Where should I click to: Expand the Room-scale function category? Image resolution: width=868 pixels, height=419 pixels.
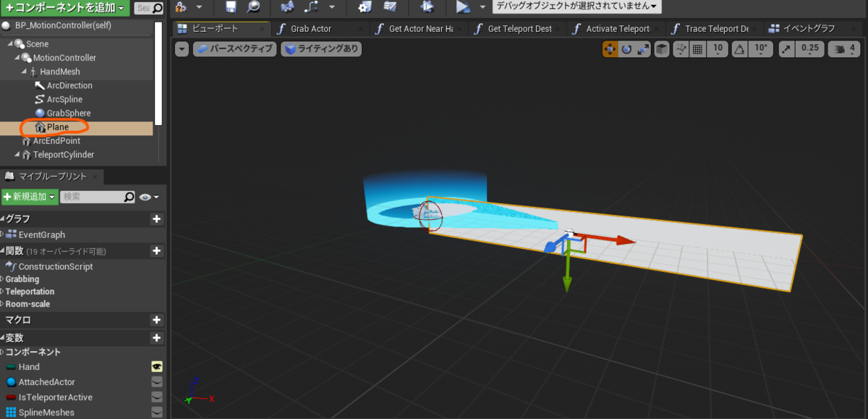[x=2, y=304]
